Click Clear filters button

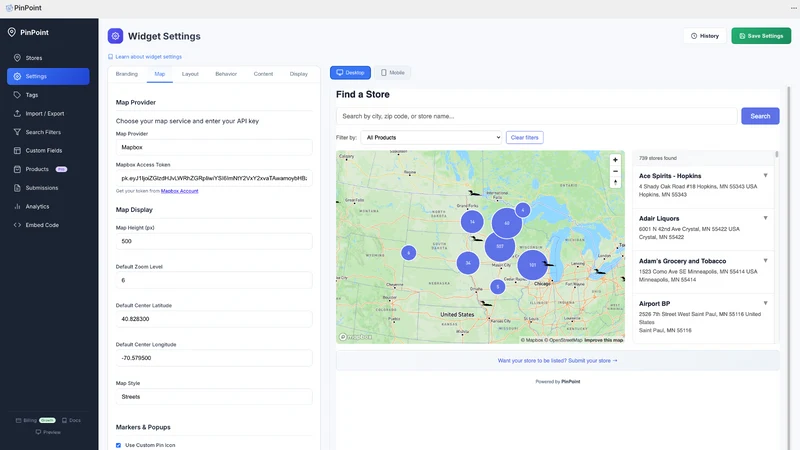[524, 137]
